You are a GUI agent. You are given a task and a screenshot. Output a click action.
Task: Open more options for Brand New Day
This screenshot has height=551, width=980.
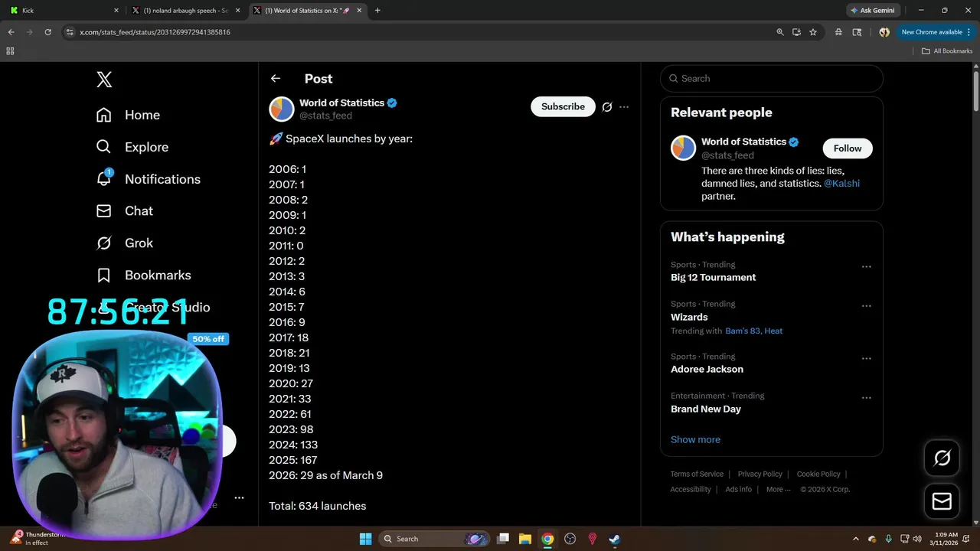(867, 398)
